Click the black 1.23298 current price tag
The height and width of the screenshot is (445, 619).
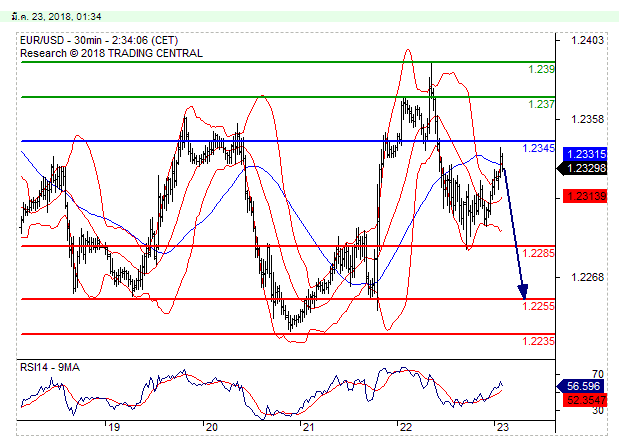click(582, 169)
